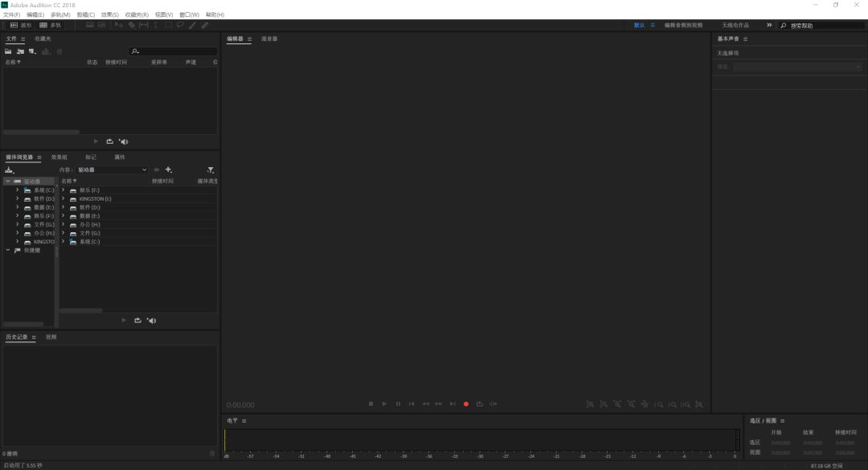Viewport: 868px width, 470px height.
Task: Open the 效果(S) menu
Action: 110,14
